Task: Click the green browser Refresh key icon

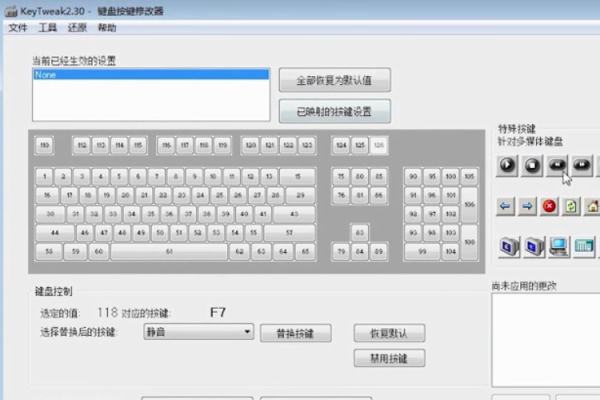Action: [x=571, y=206]
